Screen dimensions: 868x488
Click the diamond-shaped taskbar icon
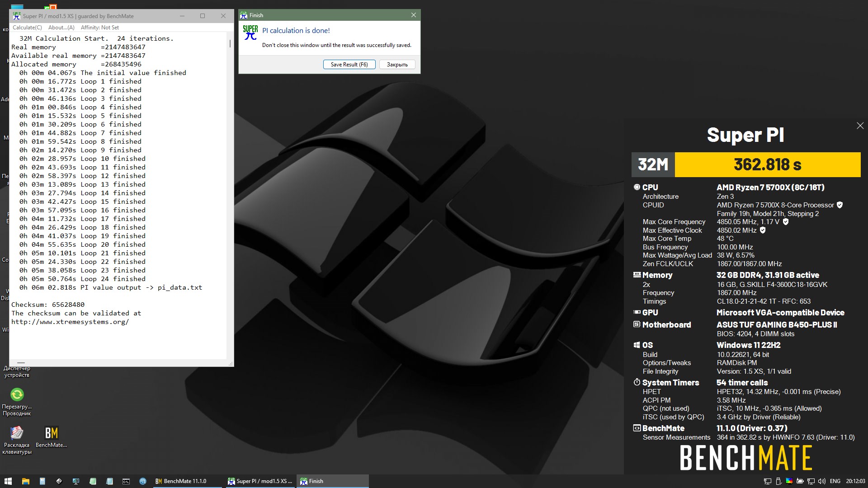(59, 481)
